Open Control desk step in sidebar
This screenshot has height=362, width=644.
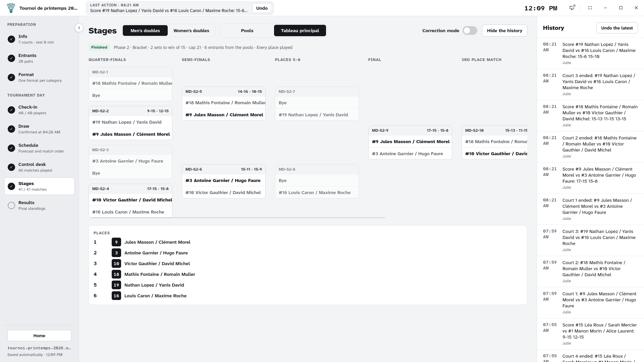pos(39,167)
